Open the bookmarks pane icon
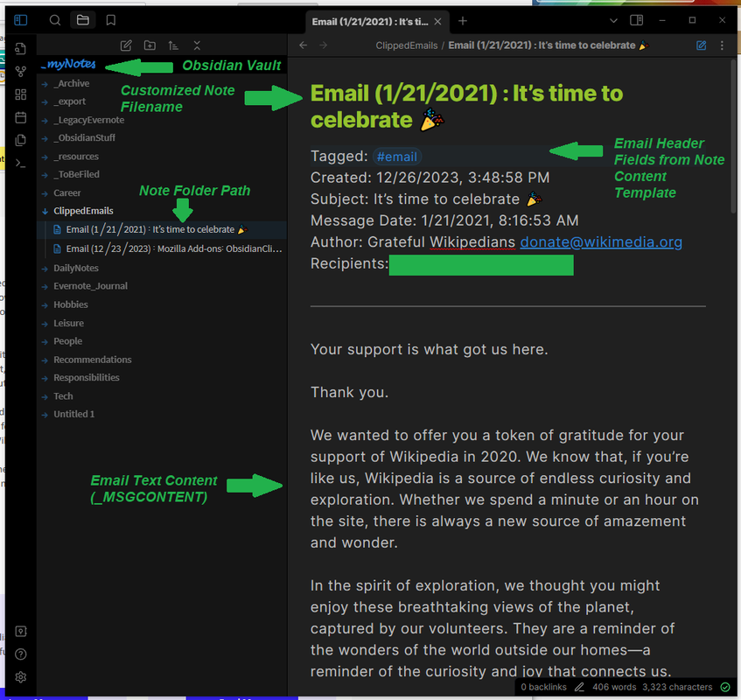 point(110,20)
